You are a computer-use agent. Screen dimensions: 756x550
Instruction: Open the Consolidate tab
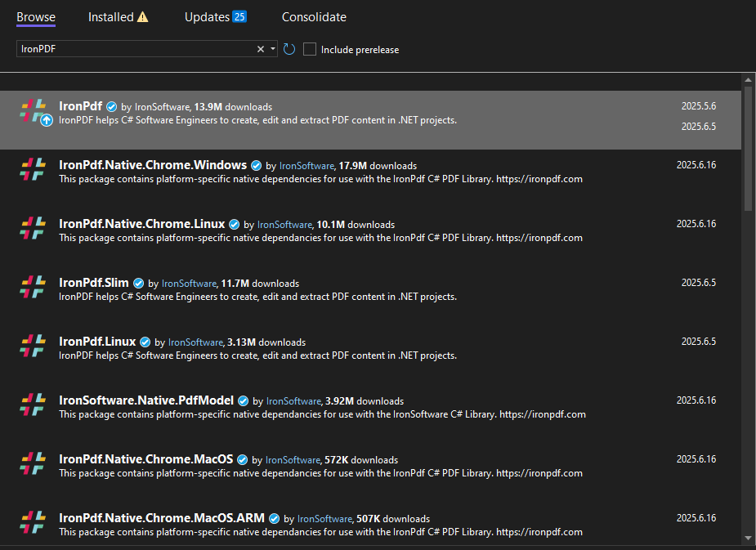tap(314, 17)
